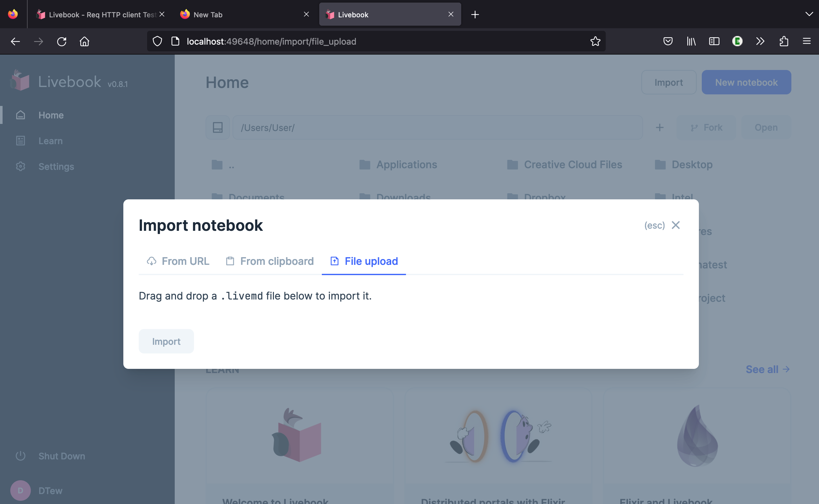Open a new browser tab
Screen dimensions: 819x504
point(475,14)
